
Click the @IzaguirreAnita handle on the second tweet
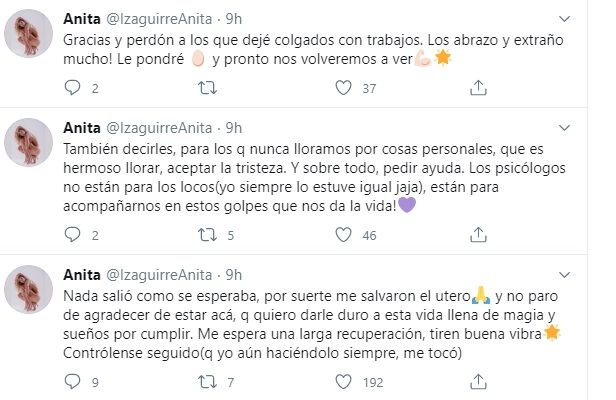(x=159, y=128)
